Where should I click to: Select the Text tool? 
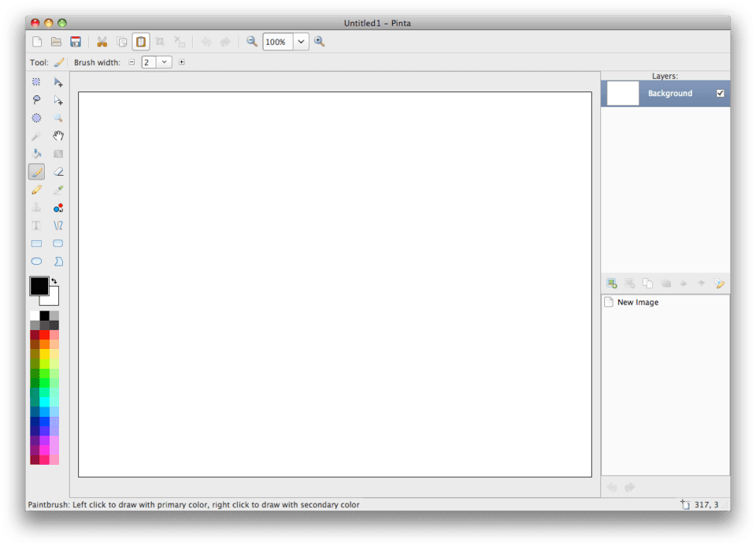click(x=36, y=226)
